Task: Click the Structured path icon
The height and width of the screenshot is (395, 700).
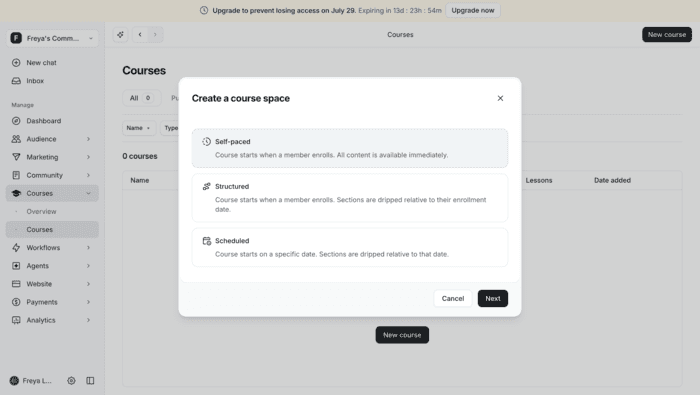Action: point(206,187)
